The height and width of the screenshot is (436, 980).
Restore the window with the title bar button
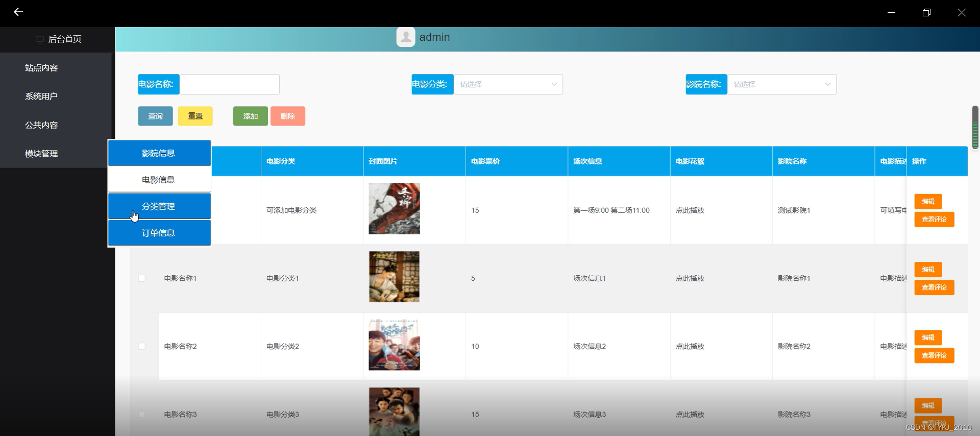[926, 12]
